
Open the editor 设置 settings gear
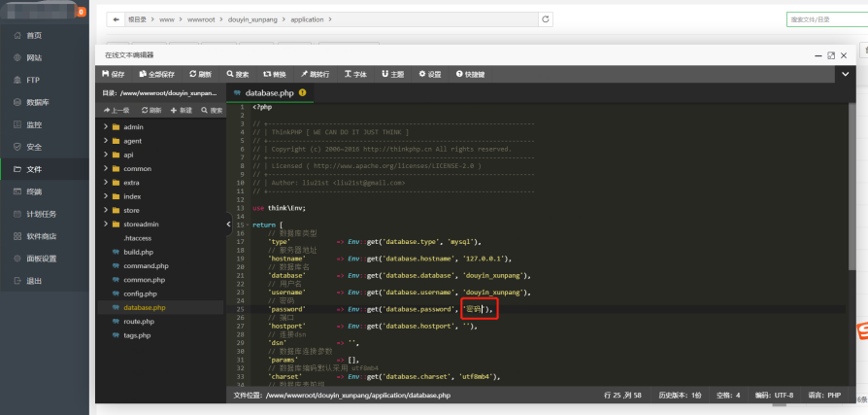click(429, 74)
